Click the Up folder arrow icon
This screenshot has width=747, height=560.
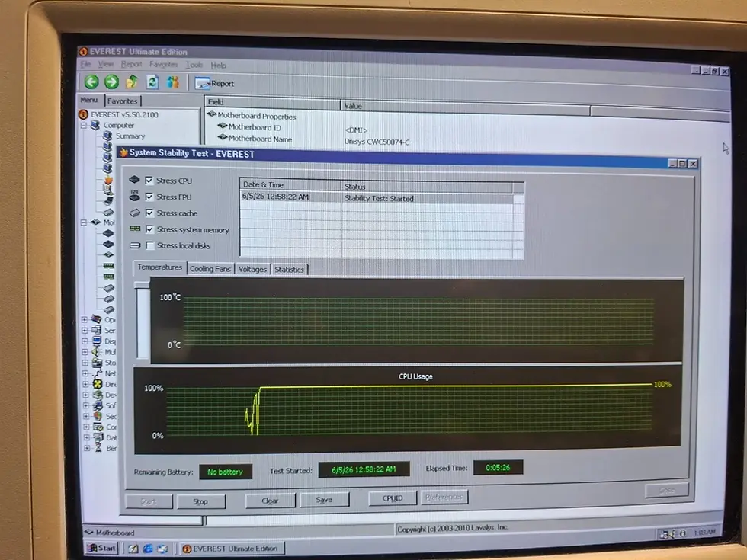point(132,82)
